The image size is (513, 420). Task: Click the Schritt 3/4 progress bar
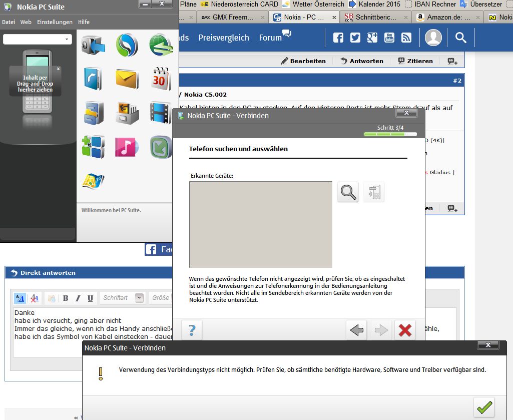click(x=390, y=134)
